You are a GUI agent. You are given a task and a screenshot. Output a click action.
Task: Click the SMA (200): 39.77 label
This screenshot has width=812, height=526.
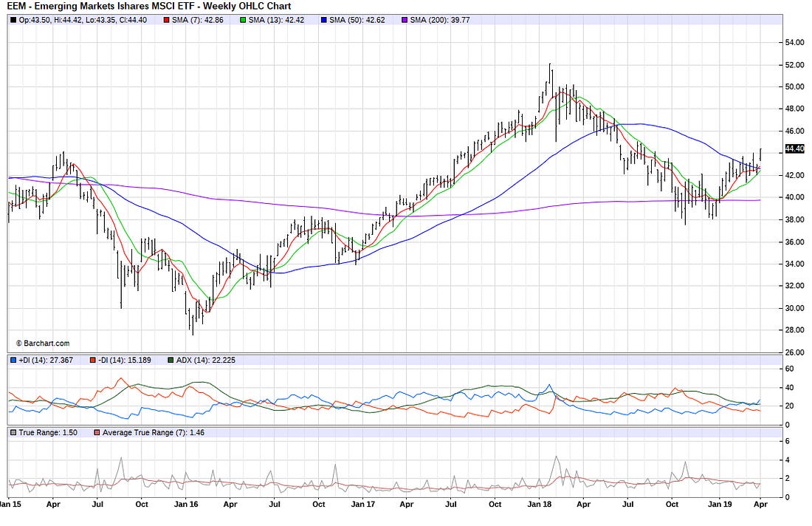click(x=440, y=20)
